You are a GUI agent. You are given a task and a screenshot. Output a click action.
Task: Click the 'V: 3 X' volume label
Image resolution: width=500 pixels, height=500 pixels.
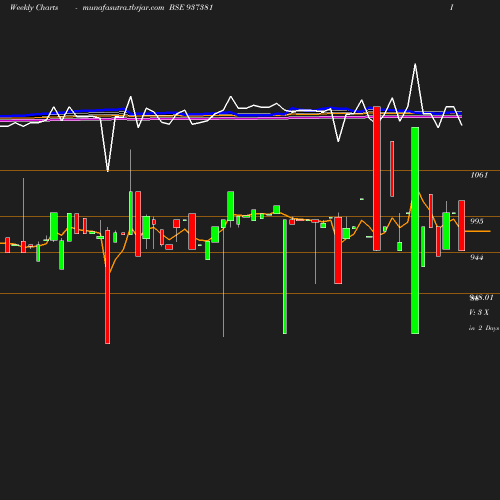coord(479,313)
